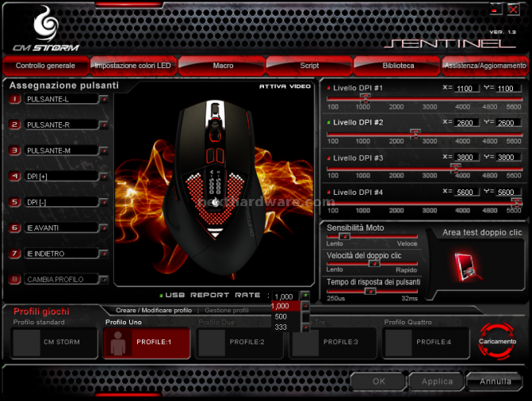Viewport: 532px width, 401px height.
Task: Click button number 5 icon
Action: tap(14, 202)
